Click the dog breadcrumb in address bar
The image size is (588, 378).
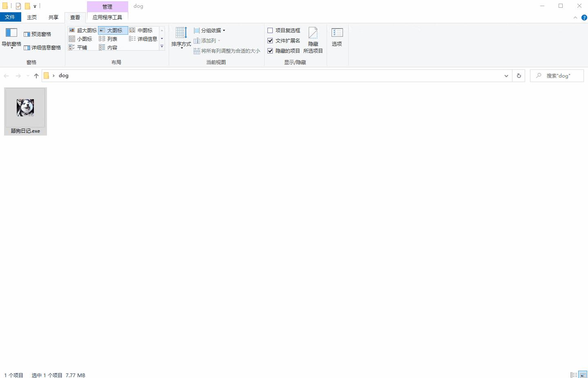64,76
